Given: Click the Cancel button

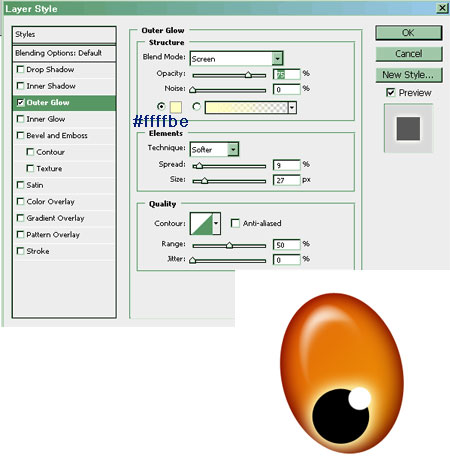Looking at the screenshot, I should 409,54.
